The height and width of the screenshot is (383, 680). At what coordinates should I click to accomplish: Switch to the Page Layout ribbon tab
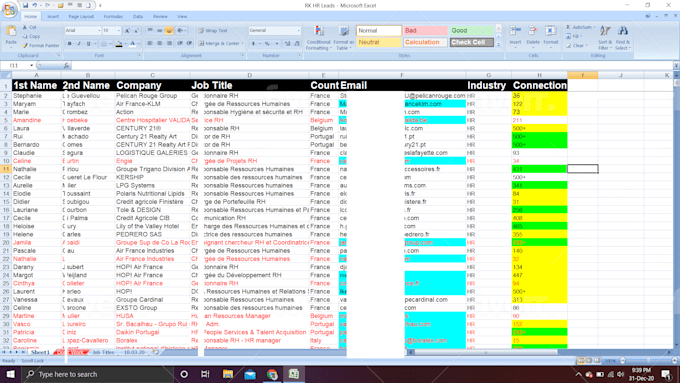[x=81, y=16]
